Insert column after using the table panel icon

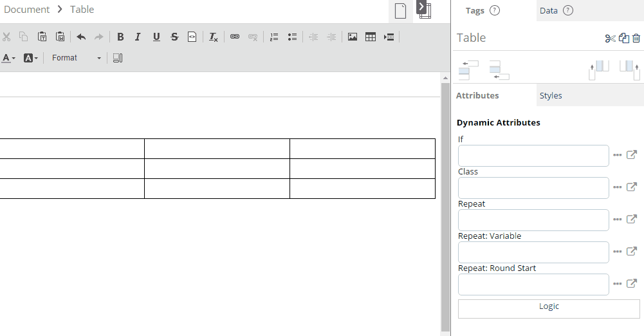click(630, 70)
